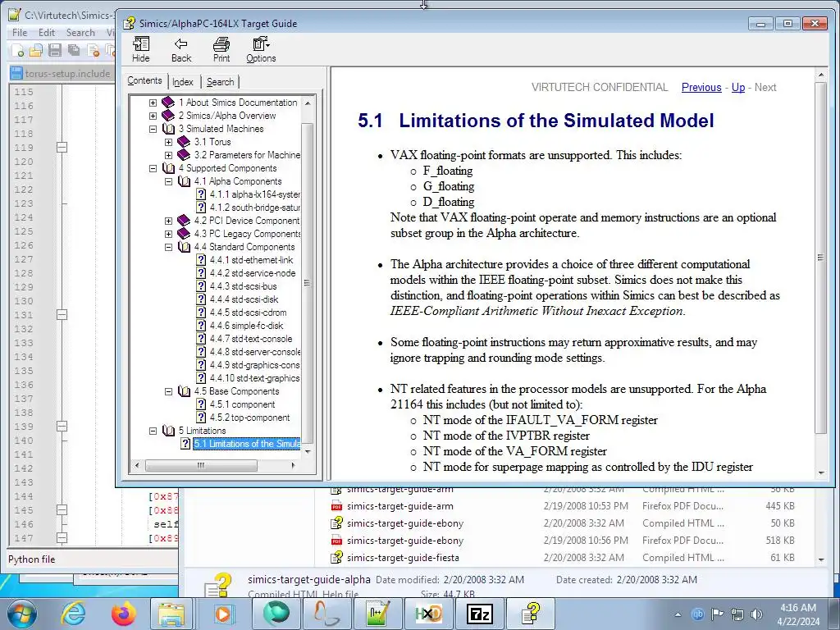Open the Edit menu in the editor window
Screen dimensions: 840x630
click(47, 33)
